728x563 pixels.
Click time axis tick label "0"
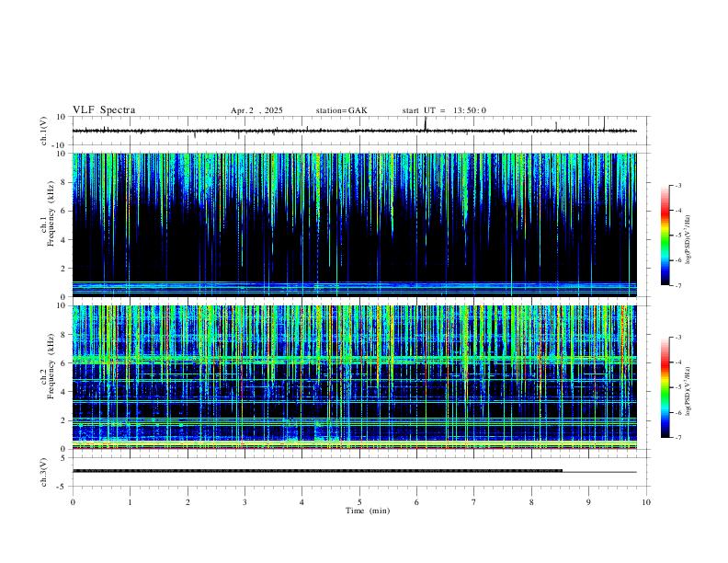[73, 502]
